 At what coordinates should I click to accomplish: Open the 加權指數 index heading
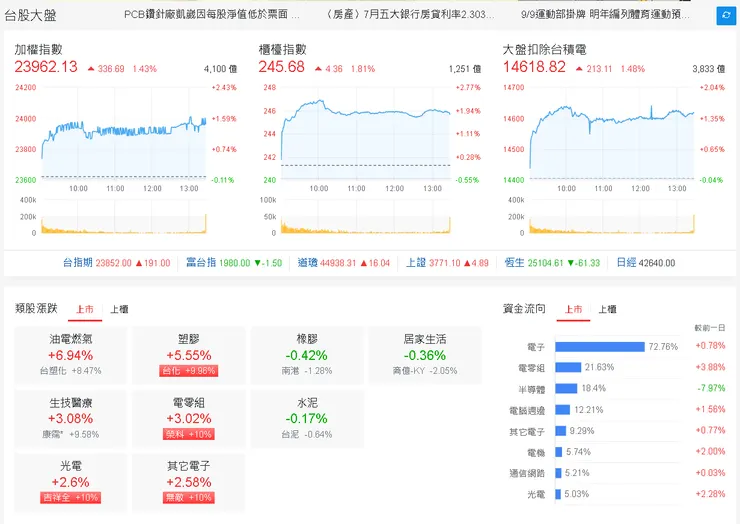(38, 50)
